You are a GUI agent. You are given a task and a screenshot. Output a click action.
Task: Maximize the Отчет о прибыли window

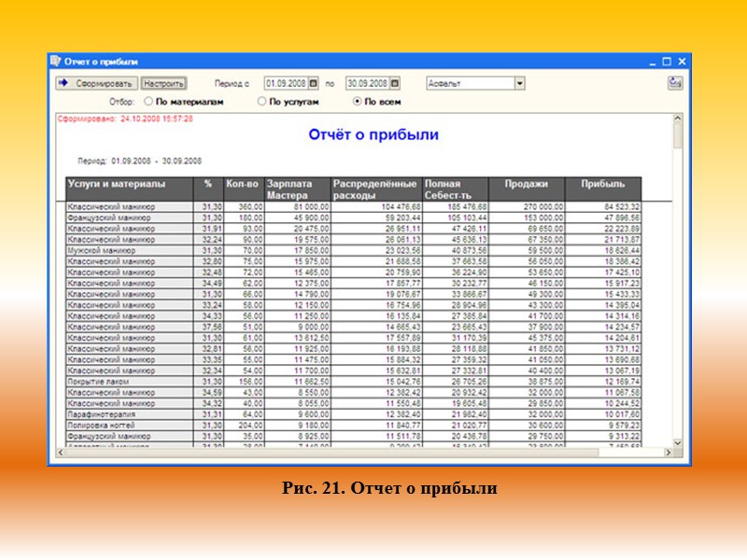point(667,62)
